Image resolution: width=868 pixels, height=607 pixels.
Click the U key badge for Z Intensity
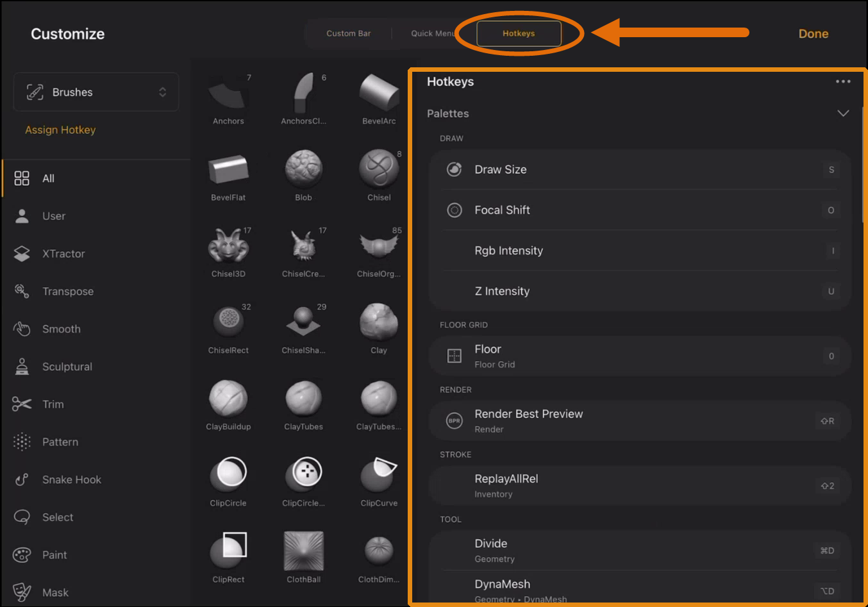tap(831, 291)
